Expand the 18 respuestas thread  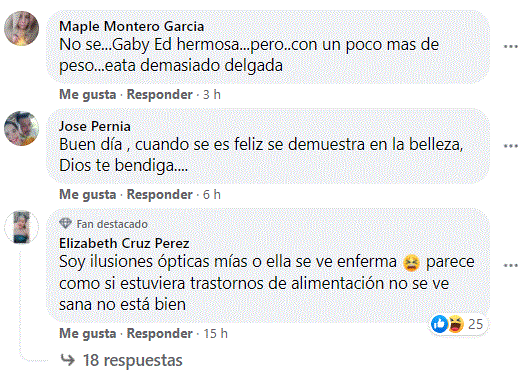point(132,360)
